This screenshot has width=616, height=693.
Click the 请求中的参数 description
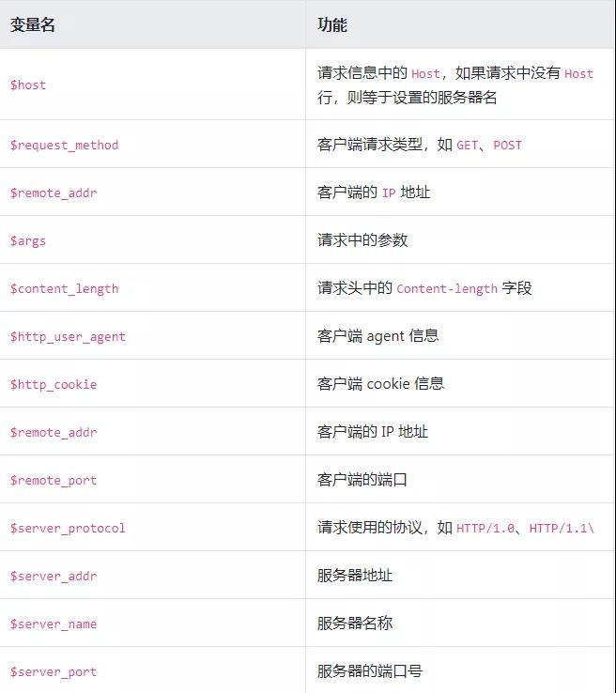pyautogui.click(x=362, y=240)
